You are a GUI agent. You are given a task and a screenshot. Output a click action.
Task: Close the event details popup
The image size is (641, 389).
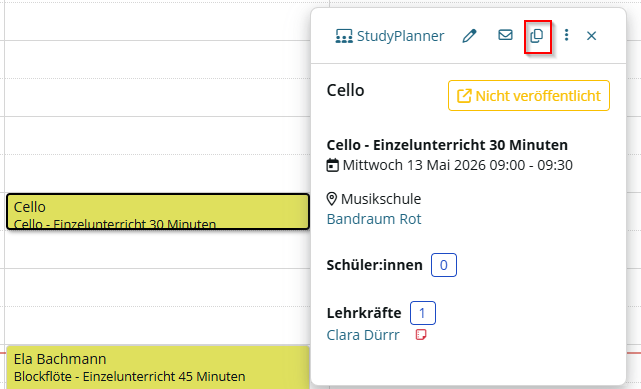point(591,36)
